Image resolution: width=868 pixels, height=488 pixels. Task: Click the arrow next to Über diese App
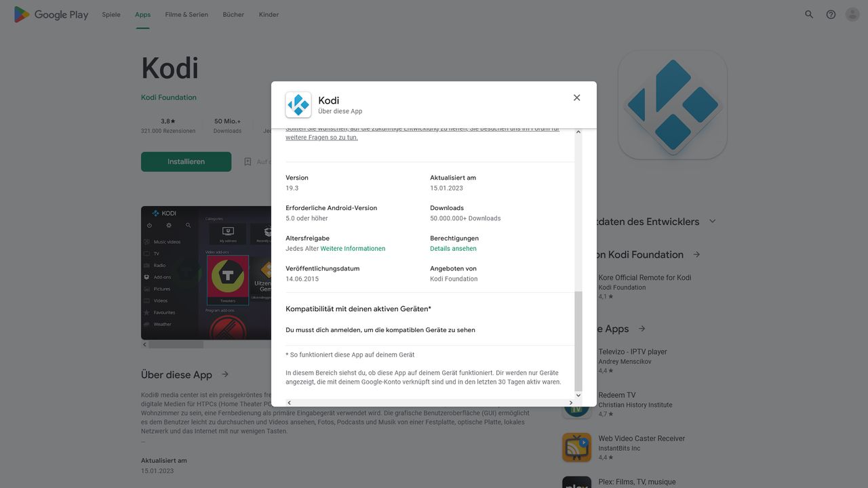point(225,374)
